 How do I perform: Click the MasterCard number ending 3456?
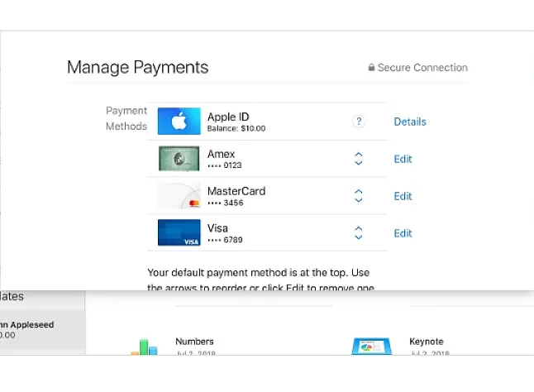(225, 203)
